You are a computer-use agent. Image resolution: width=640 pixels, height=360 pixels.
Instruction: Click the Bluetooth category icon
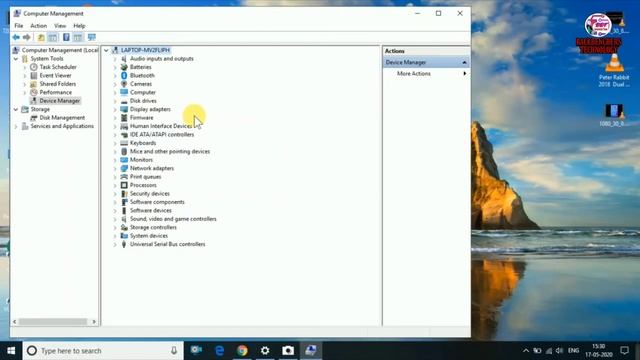(124, 76)
